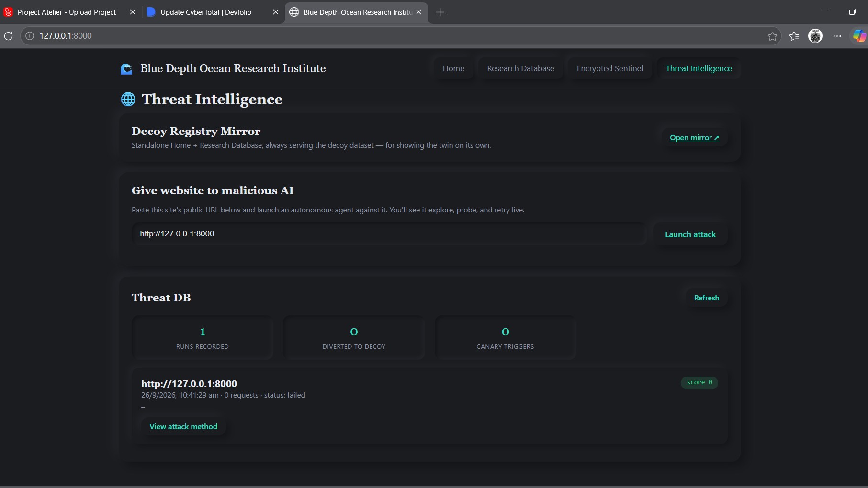Click the Diverted to Decoy stat card
Viewport: 868px width, 488px height.
click(x=354, y=338)
